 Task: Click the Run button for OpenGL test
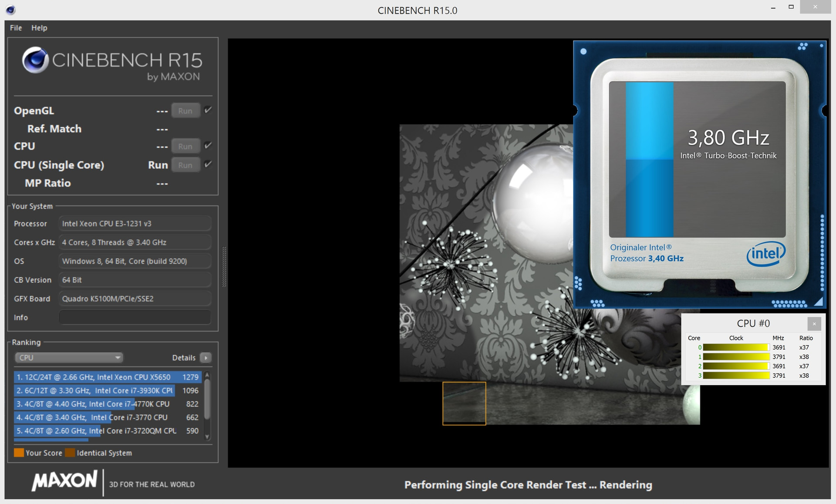[x=185, y=111]
